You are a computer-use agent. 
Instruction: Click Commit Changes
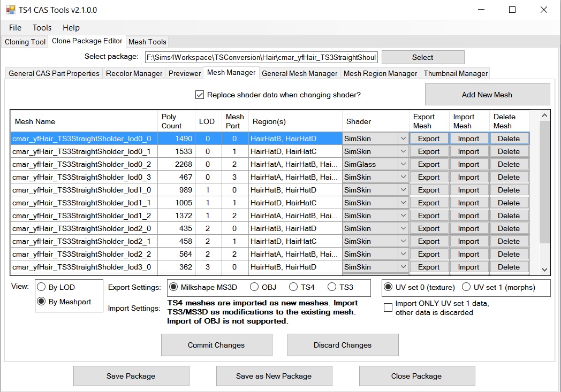[216, 345]
